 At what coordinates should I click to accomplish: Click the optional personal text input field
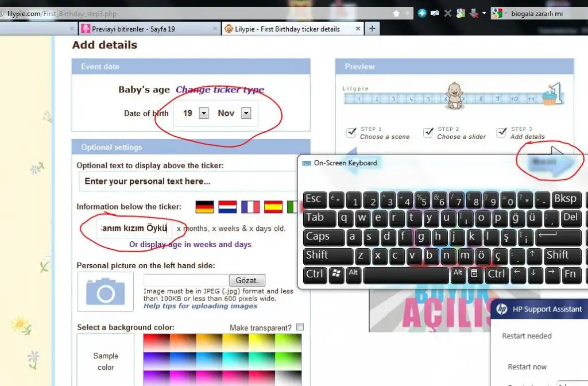pos(188,182)
